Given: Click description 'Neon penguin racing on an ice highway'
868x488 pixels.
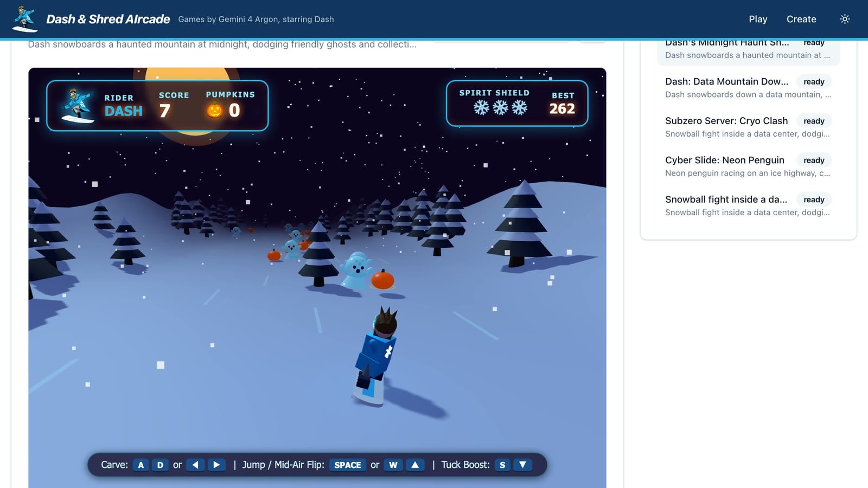Looking at the screenshot, I should (748, 173).
